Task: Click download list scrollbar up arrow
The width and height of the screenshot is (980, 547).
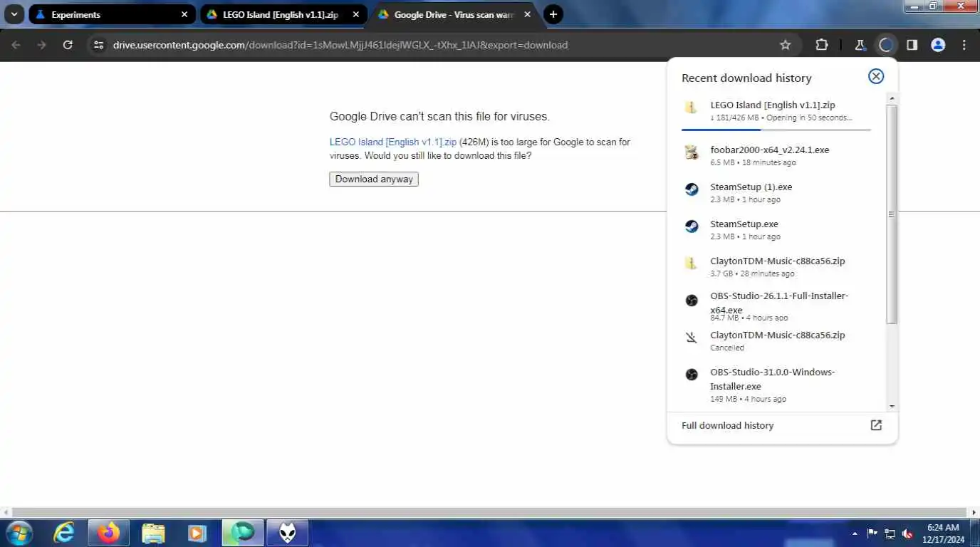Action: (x=892, y=98)
